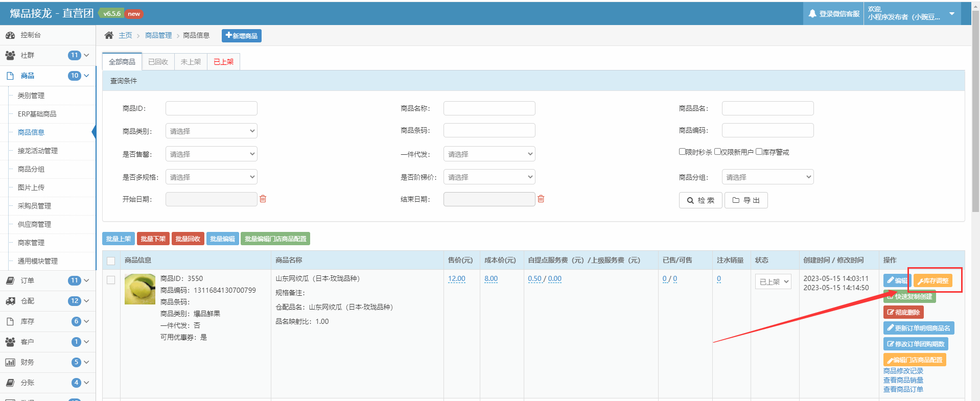Check the 限时秒杀 checkbox
The width and height of the screenshot is (980, 401).
[x=682, y=152]
